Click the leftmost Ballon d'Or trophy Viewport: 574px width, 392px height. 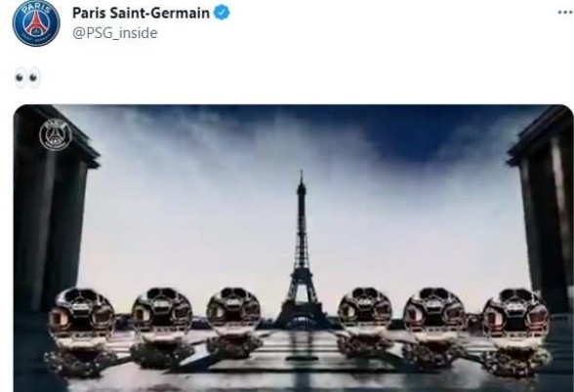coord(80,331)
